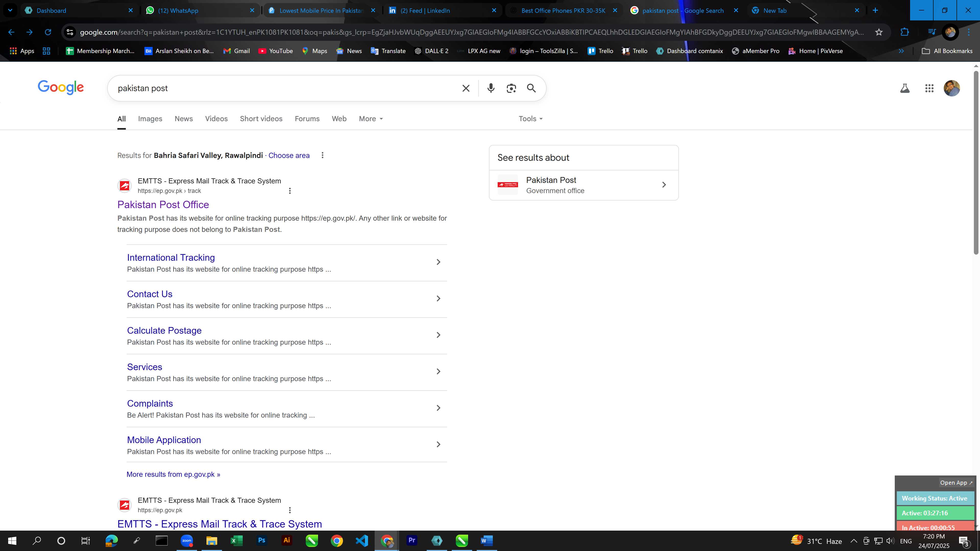This screenshot has width=980, height=551.
Task: Show hidden system tray icons
Action: (854, 541)
